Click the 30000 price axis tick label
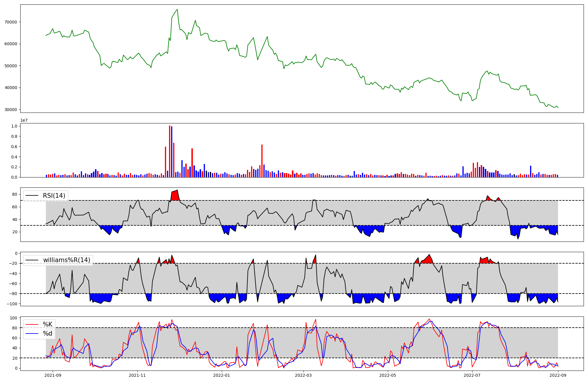This screenshot has height=382, width=588. pyautogui.click(x=11, y=110)
